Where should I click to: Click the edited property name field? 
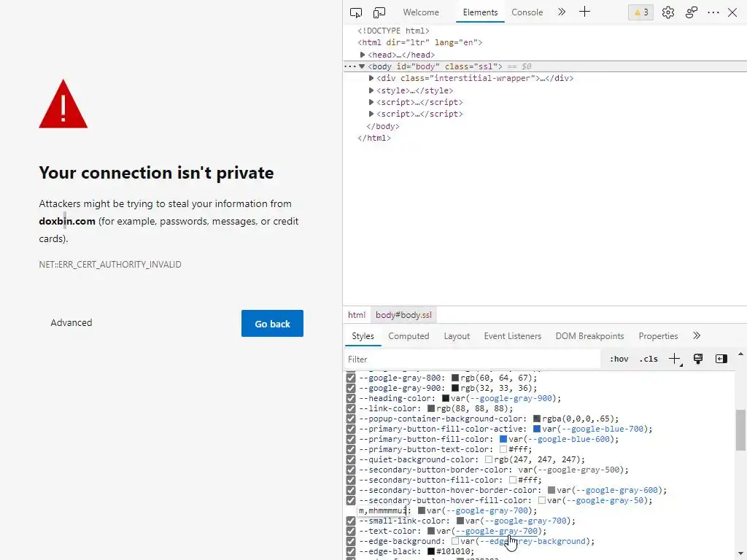pyautogui.click(x=382, y=510)
